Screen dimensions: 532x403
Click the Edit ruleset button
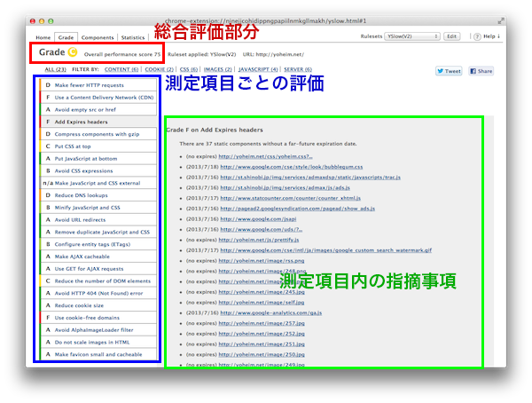pos(451,36)
